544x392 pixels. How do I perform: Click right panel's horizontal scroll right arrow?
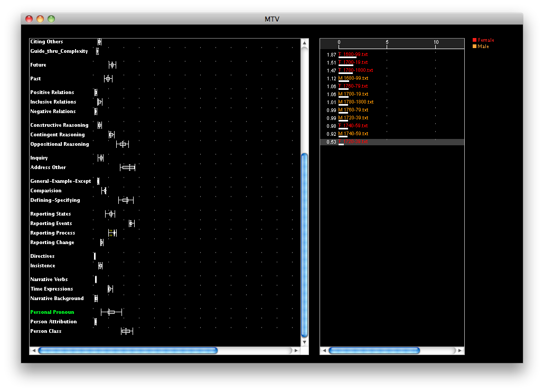pyautogui.click(x=460, y=350)
